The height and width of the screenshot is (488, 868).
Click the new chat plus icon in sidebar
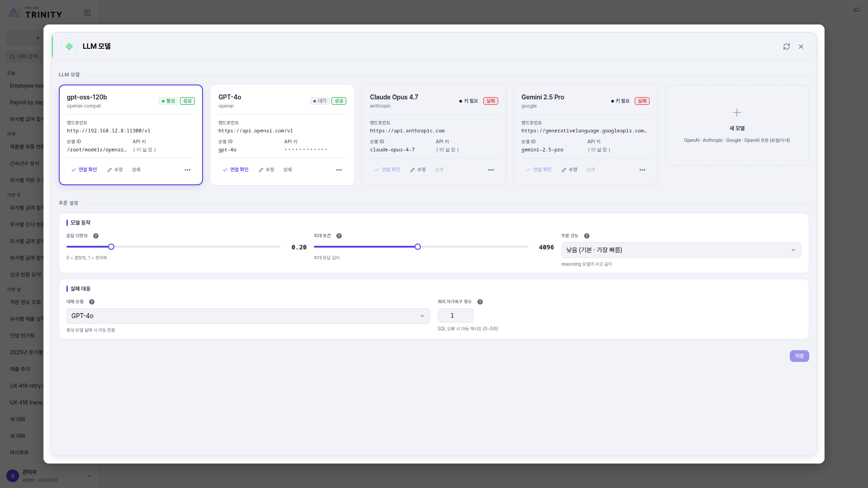tap(38, 38)
